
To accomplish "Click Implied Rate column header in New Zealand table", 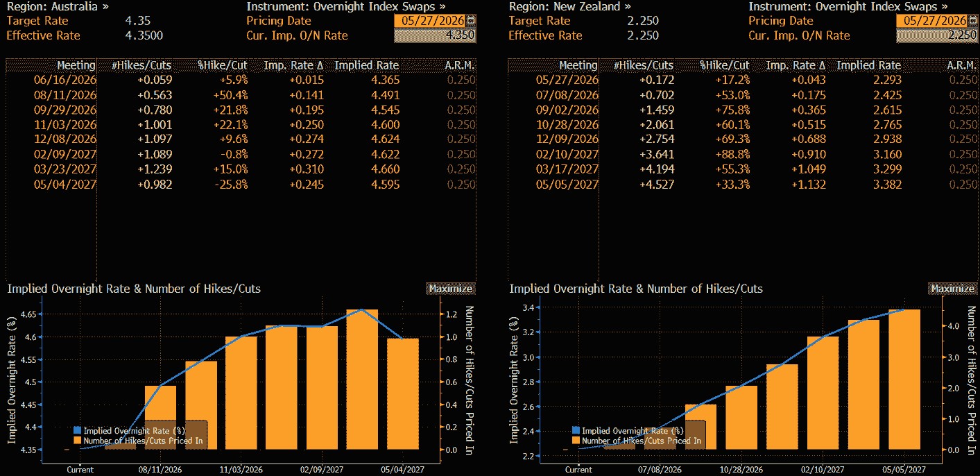I will tap(869, 65).
